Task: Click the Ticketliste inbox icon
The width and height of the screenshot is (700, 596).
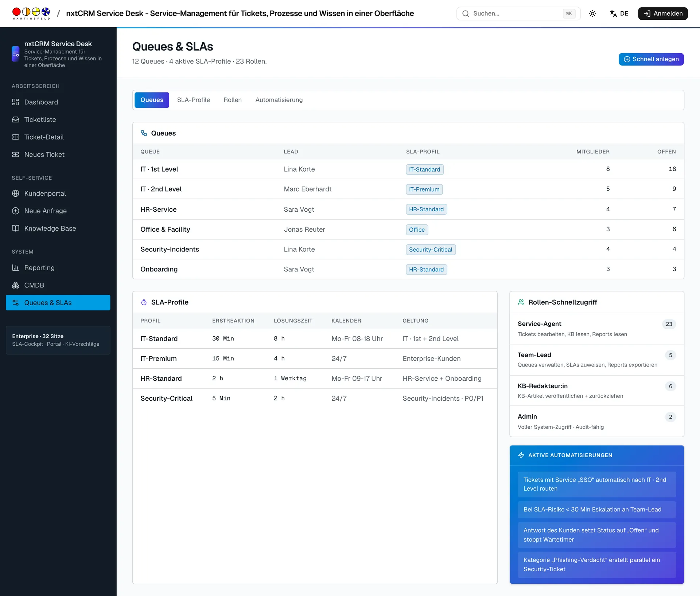Action: [x=15, y=119]
